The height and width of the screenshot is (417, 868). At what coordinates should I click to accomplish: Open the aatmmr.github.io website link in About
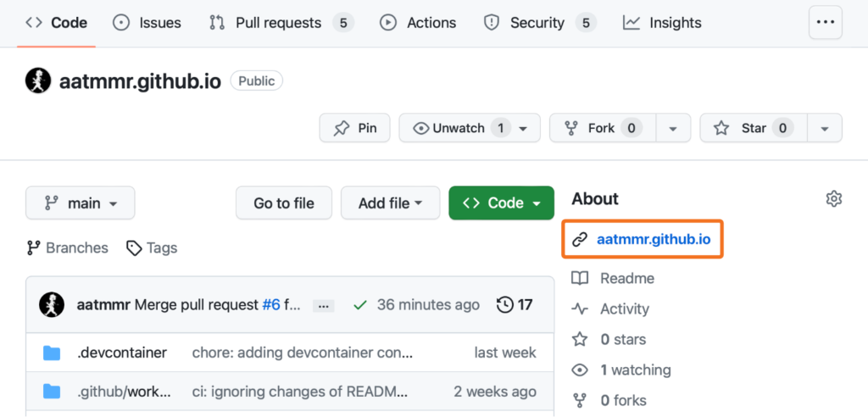(x=654, y=239)
